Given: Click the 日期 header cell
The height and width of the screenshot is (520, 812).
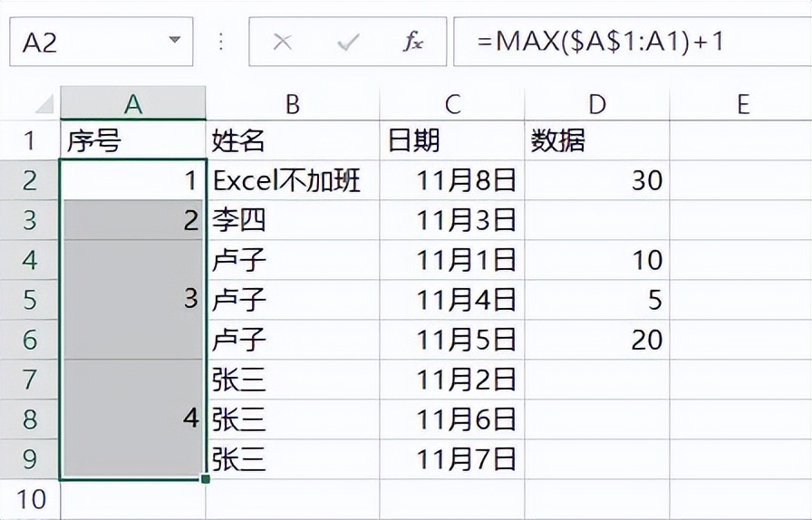Looking at the screenshot, I should [452, 140].
